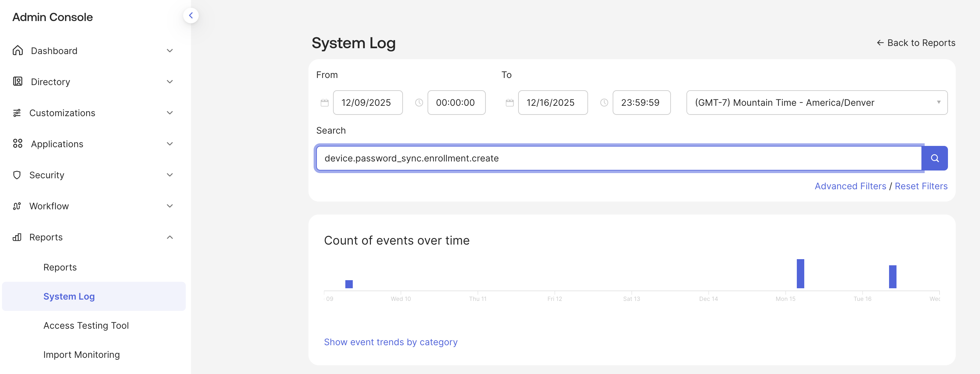Viewport: 980px width, 374px height.
Task: Select the Reports submenu item
Action: pyautogui.click(x=60, y=267)
